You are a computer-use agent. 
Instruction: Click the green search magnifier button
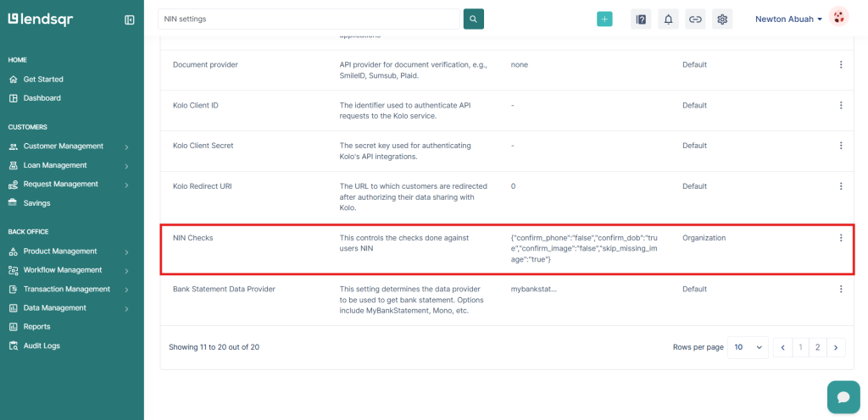click(x=474, y=19)
